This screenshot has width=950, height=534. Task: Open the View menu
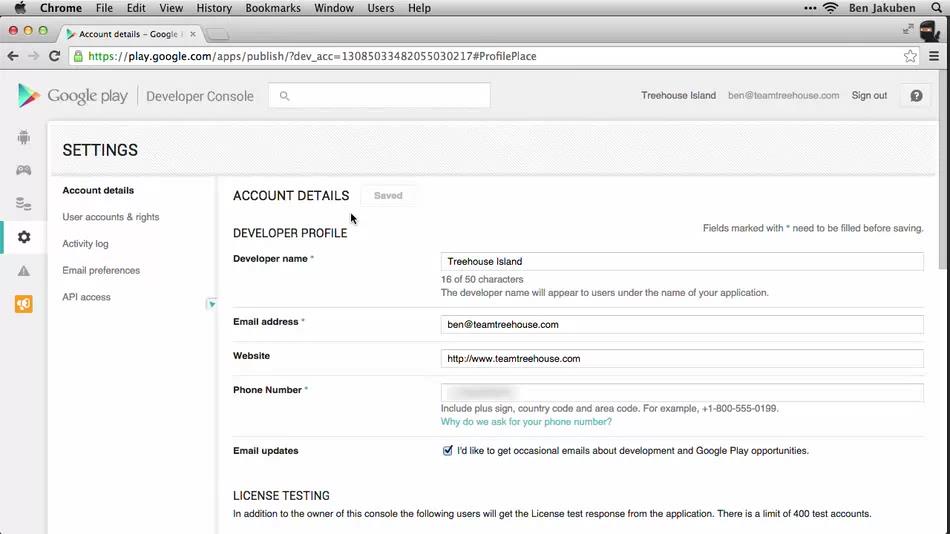pos(171,8)
